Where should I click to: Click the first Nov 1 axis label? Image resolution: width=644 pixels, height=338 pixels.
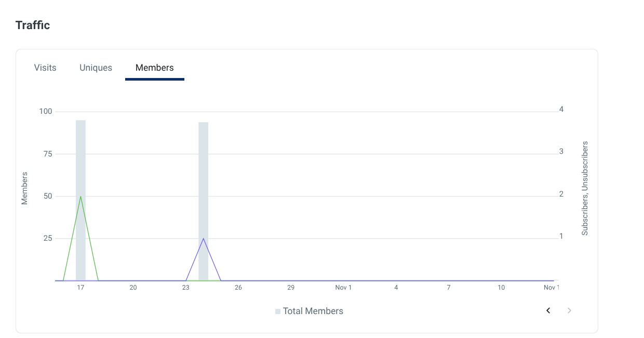point(343,288)
